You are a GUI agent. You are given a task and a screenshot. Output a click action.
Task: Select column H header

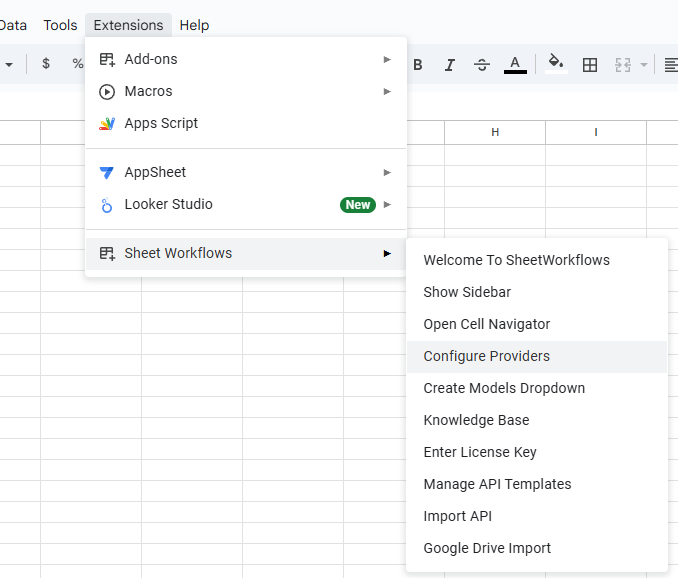(495, 132)
